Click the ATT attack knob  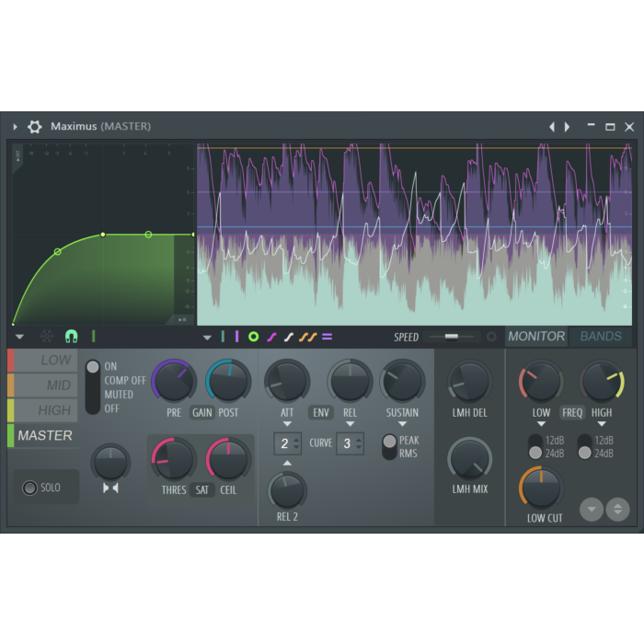click(287, 381)
